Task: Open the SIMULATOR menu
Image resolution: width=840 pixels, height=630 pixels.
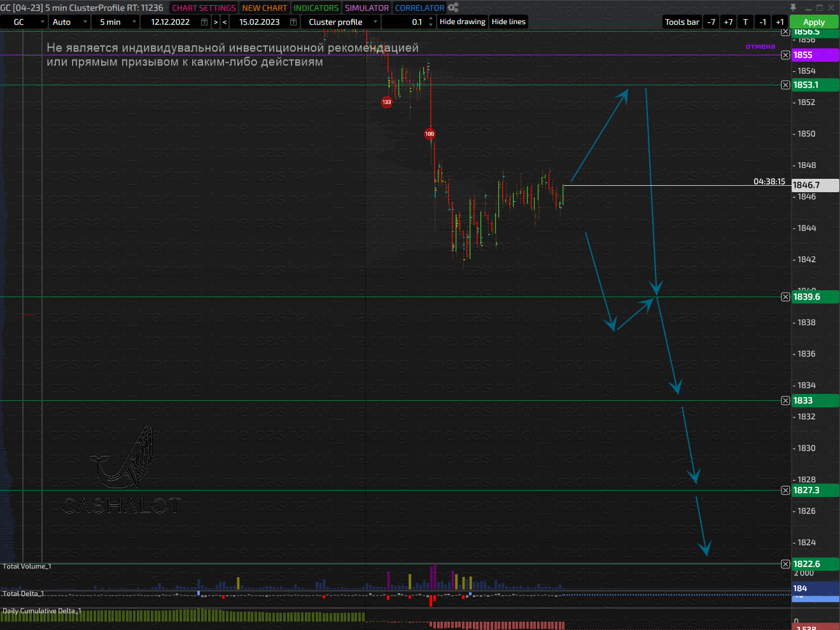Action: click(367, 8)
